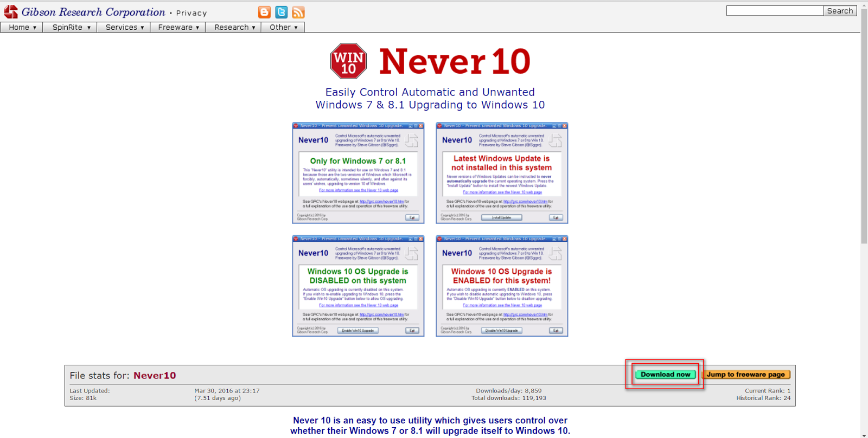This screenshot has width=868, height=438.
Task: Open the RSS feed icon
Action: tap(298, 12)
